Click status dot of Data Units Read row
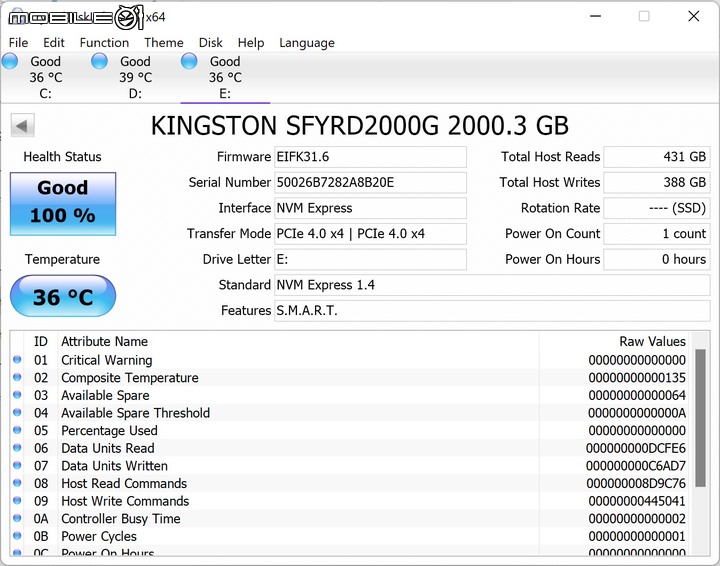Viewport: 720px width, 566px height. click(x=17, y=448)
